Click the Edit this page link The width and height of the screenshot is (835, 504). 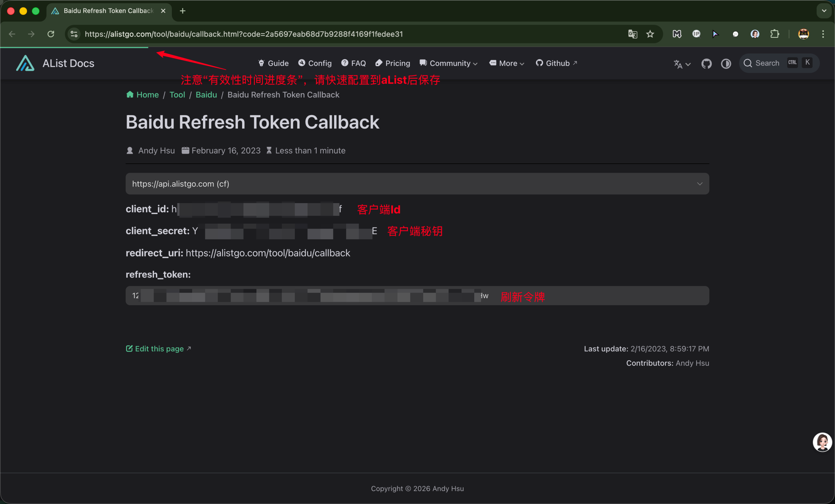(x=159, y=348)
